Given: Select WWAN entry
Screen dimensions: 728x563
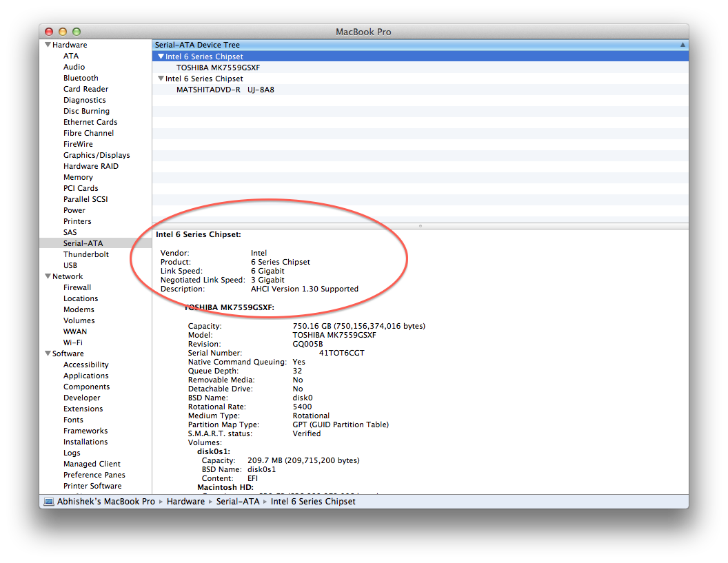Looking at the screenshot, I should (74, 331).
